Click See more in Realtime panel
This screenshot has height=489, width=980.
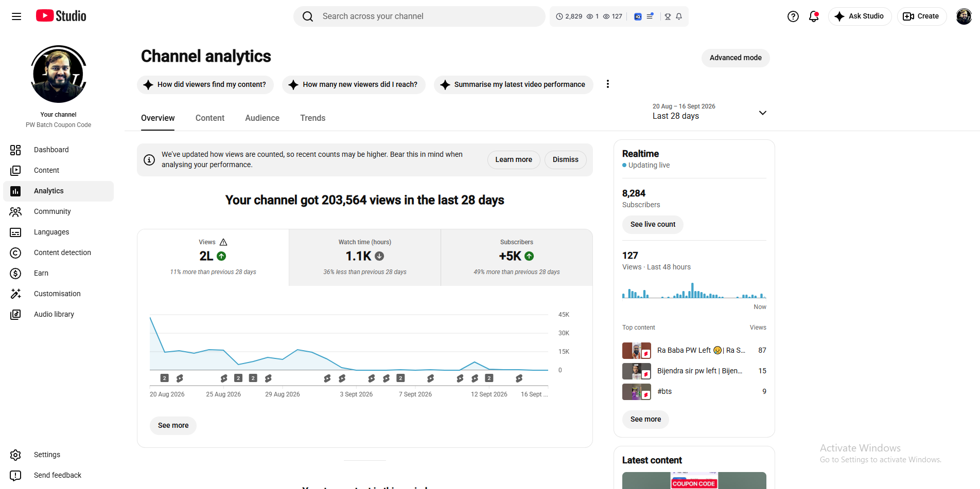645,419
